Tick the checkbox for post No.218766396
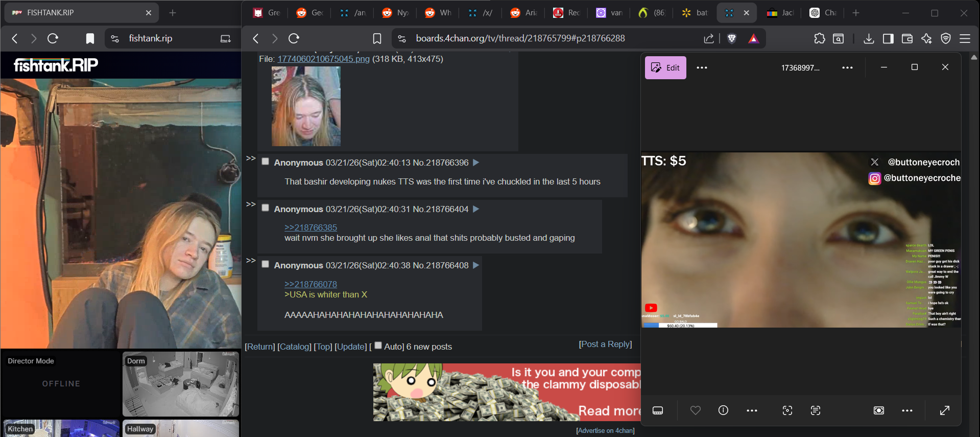Image resolution: width=980 pixels, height=437 pixels. point(265,162)
